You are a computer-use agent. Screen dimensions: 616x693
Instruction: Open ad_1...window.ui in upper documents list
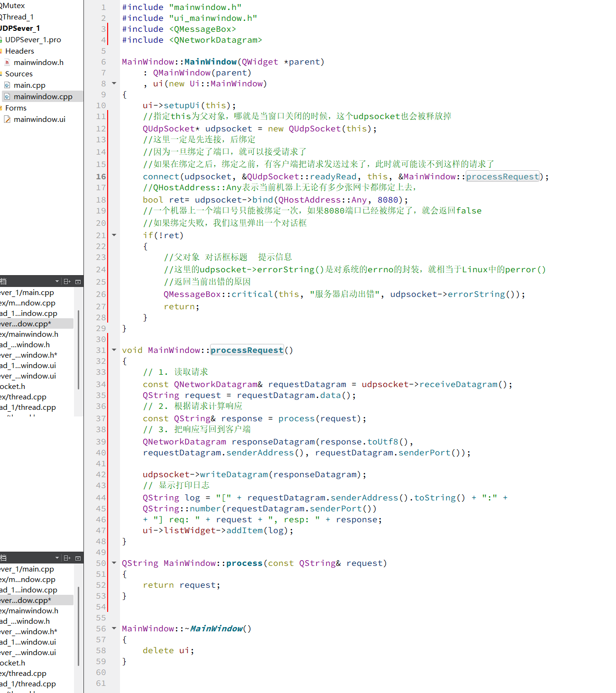coord(28,366)
